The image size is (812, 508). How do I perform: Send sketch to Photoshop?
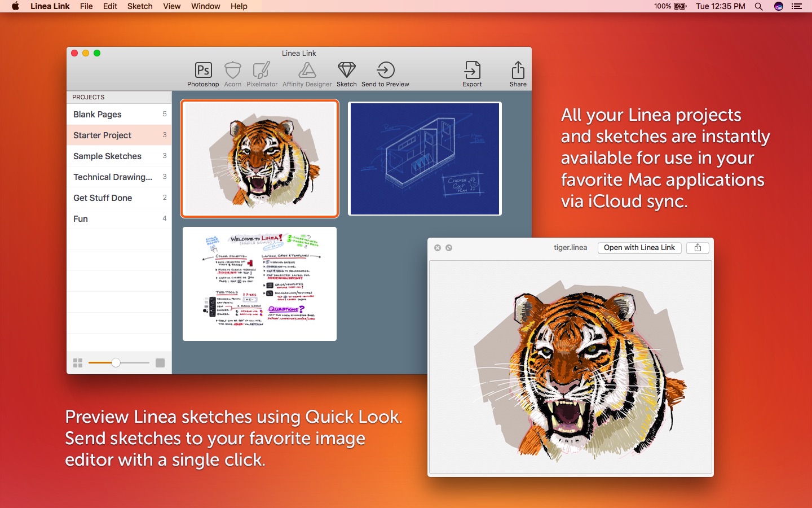point(203,71)
